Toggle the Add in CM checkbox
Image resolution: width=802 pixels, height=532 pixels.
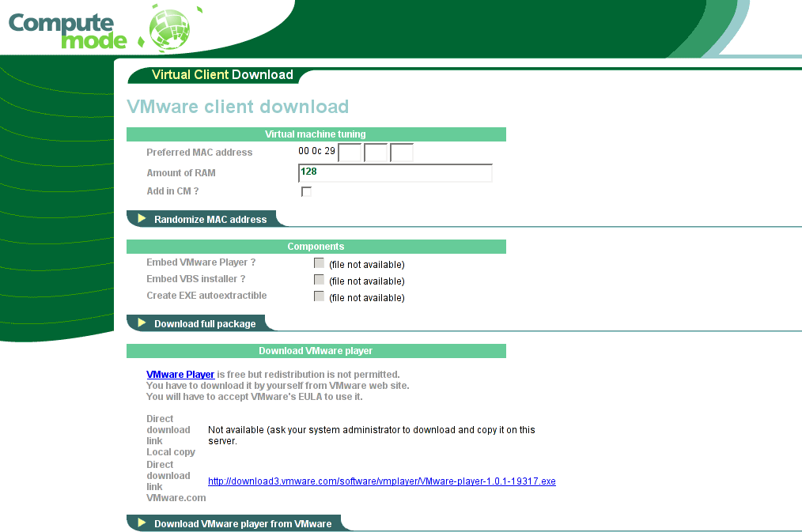point(306,191)
